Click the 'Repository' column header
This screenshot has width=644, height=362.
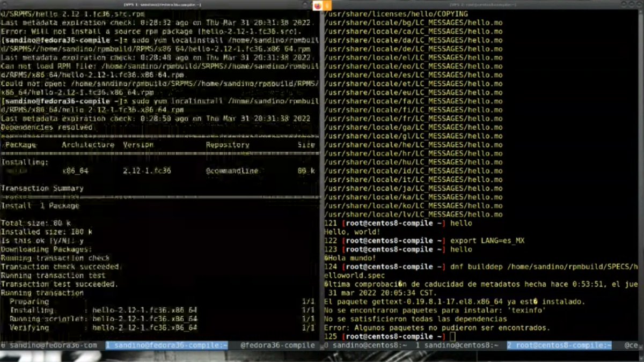[x=228, y=145]
